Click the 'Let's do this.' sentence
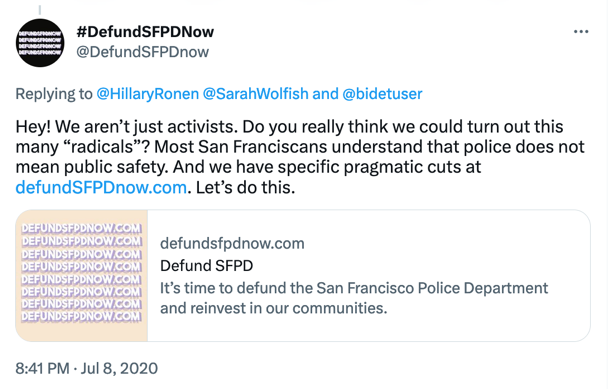The image size is (611, 389). click(x=245, y=187)
